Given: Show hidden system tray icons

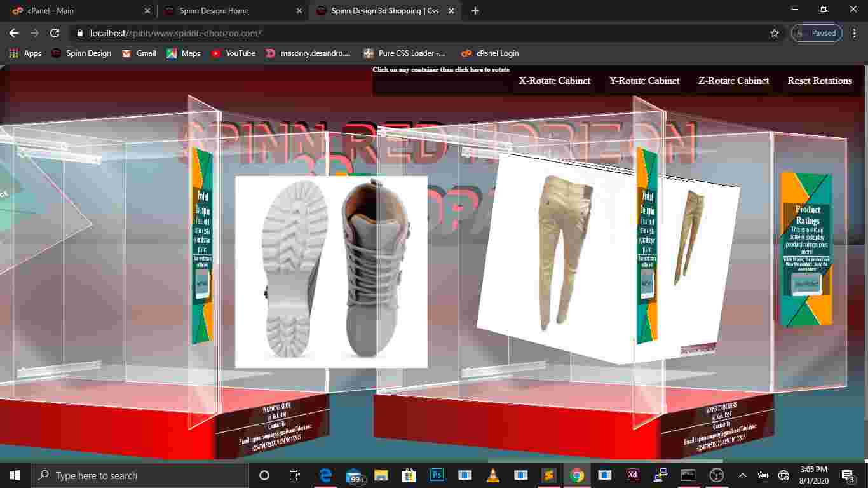Looking at the screenshot, I should pyautogui.click(x=742, y=475).
